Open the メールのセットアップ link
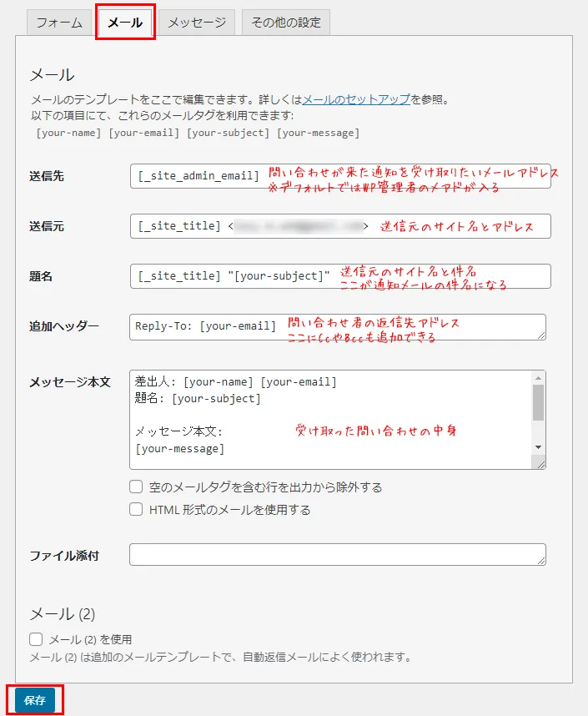Screen dimensions: 588x716 (x=356, y=99)
